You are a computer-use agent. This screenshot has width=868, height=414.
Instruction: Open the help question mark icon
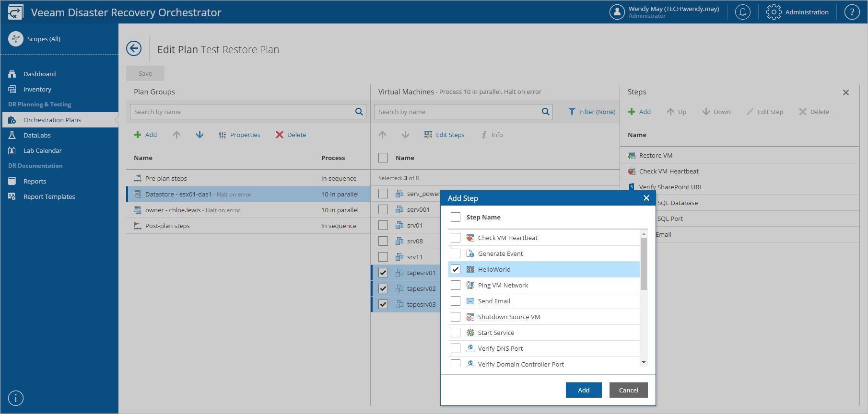(852, 12)
